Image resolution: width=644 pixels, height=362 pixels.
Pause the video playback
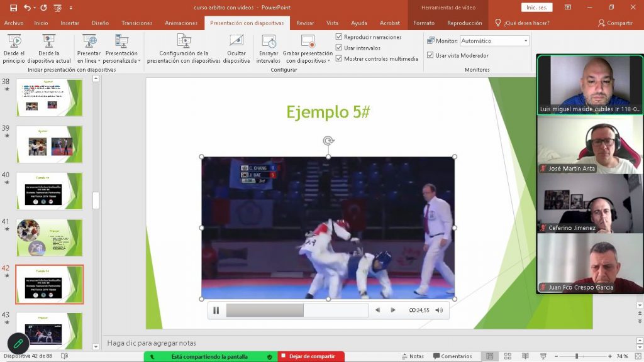point(216,310)
